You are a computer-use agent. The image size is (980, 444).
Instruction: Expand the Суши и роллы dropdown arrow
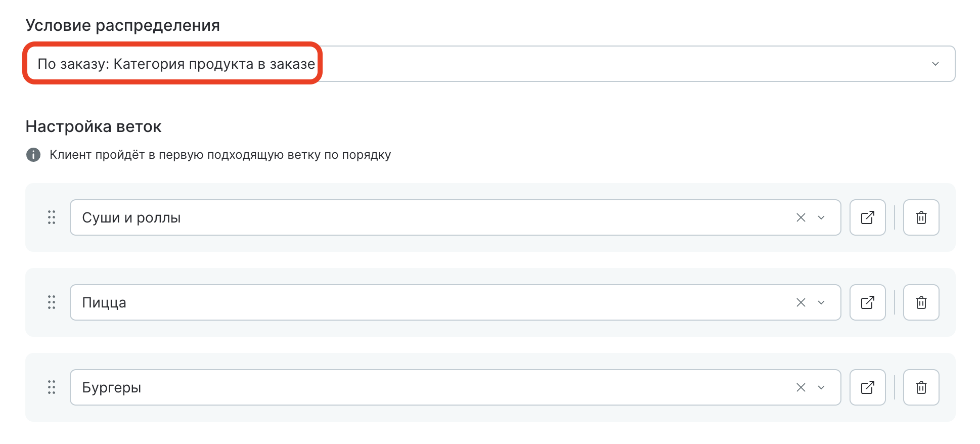click(x=821, y=217)
